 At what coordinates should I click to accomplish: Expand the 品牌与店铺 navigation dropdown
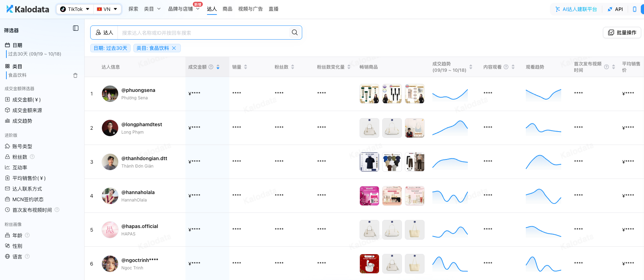tap(184, 9)
